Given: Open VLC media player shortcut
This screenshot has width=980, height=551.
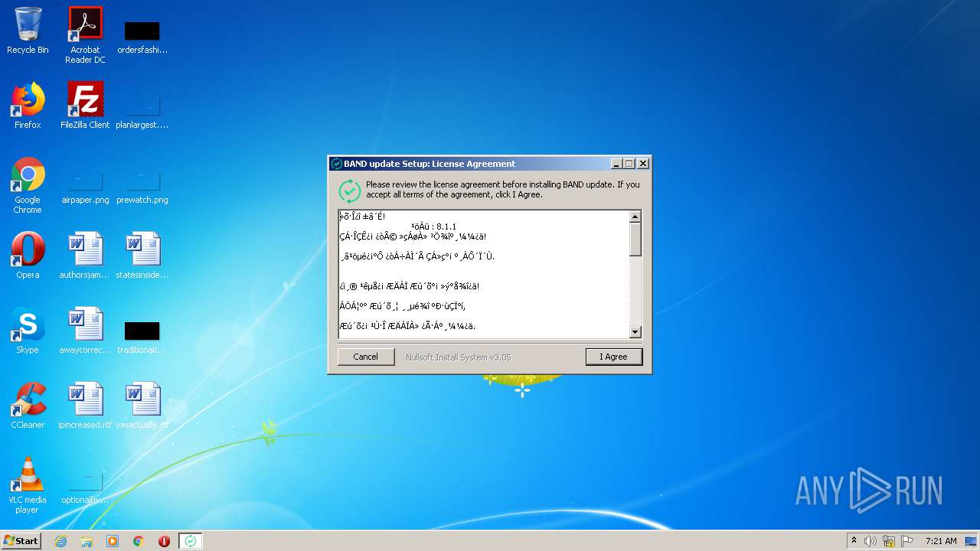Looking at the screenshot, I should 28,486.
